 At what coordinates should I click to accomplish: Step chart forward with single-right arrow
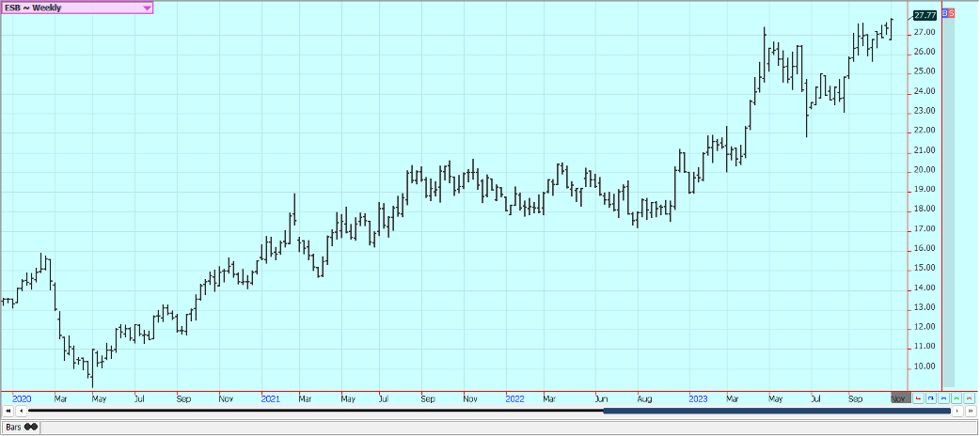(957, 411)
